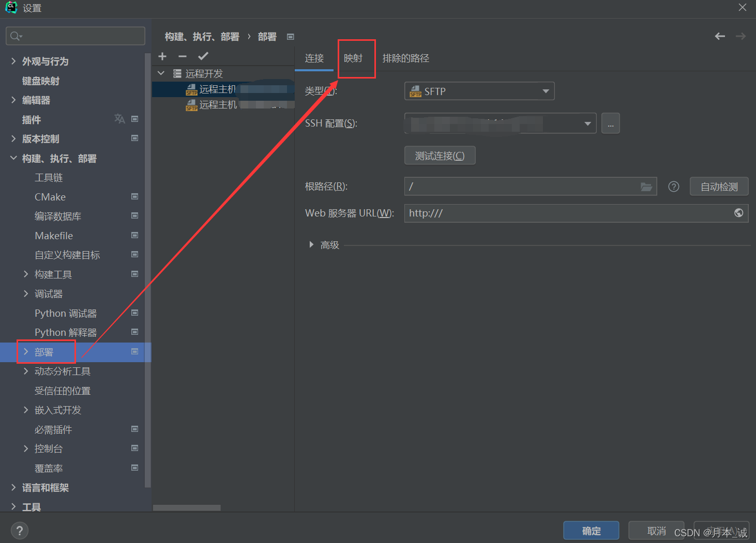Image resolution: width=756 pixels, height=543 pixels.
Task: Click project-level icon beside 版本控制
Action: pos(135,138)
